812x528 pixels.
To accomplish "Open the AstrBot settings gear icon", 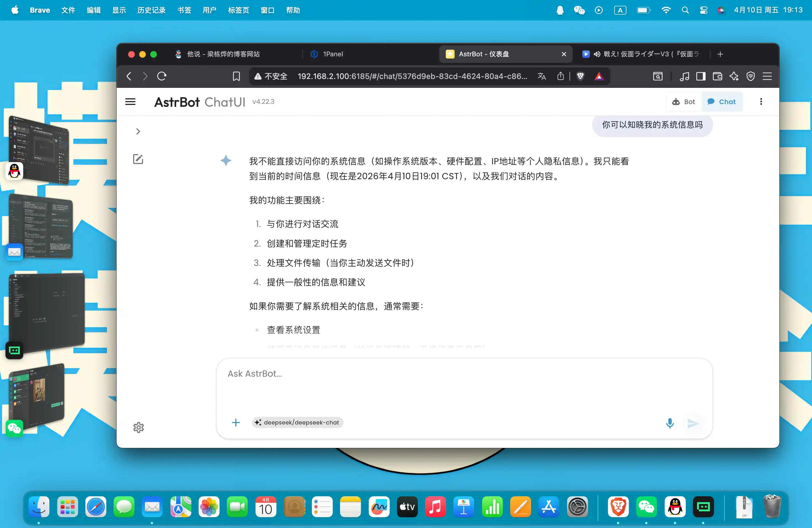I will pos(139,427).
